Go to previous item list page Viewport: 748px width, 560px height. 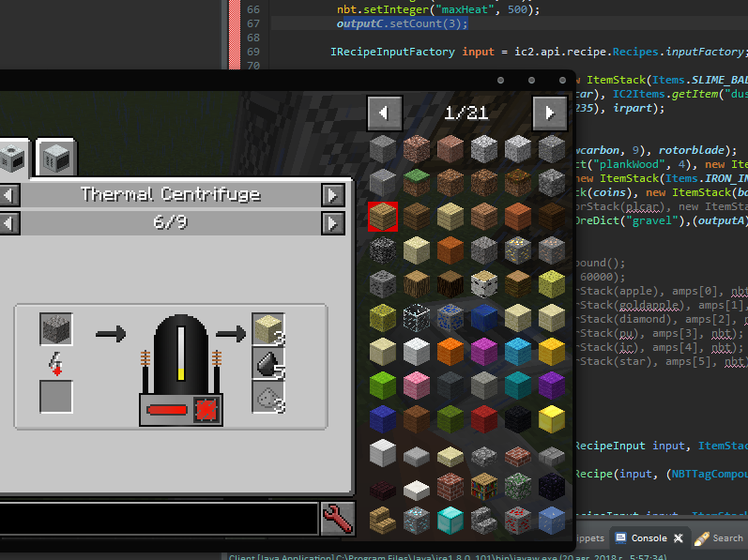point(385,114)
